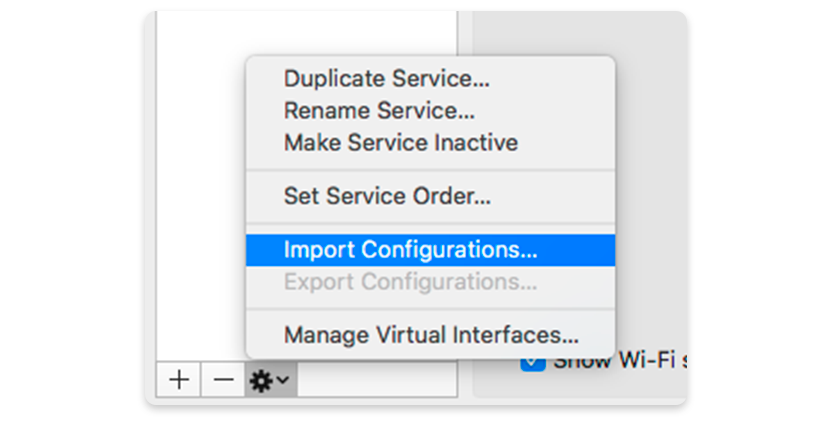Click the grayed-out Export Configurations… item
834x422 pixels.
410,281
